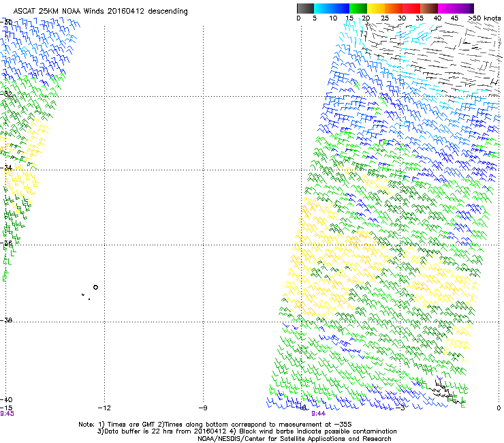Click the cyan 5-10 knots color swatch
Viewport: 504px width, 443px height.
click(x=322, y=8)
